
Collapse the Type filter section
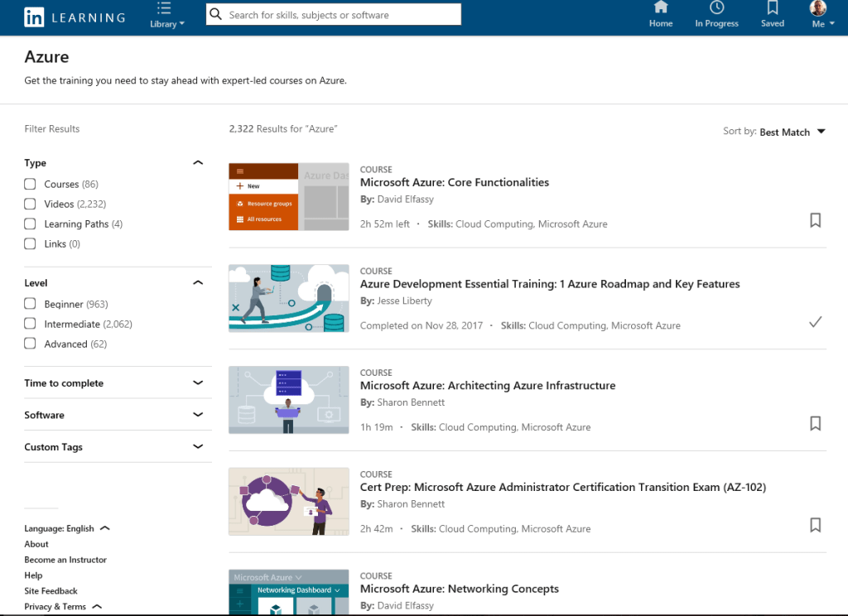(198, 163)
